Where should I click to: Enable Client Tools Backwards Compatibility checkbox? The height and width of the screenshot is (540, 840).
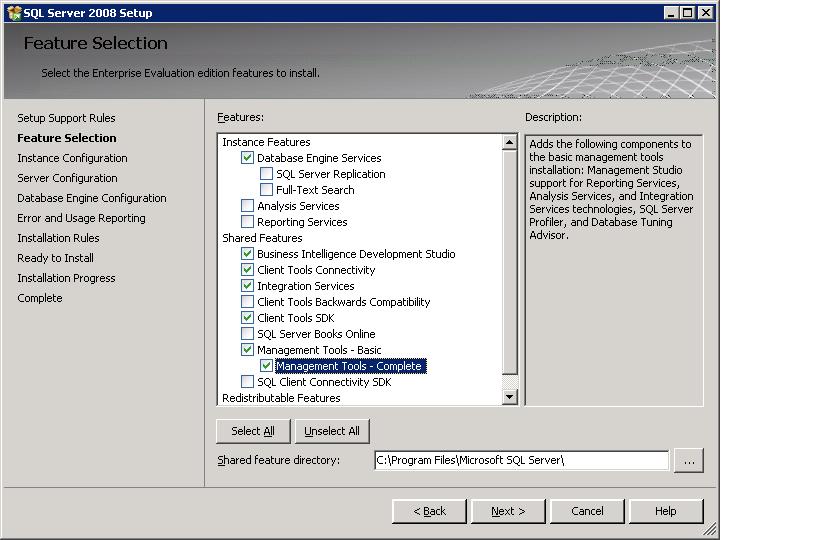tap(247, 302)
